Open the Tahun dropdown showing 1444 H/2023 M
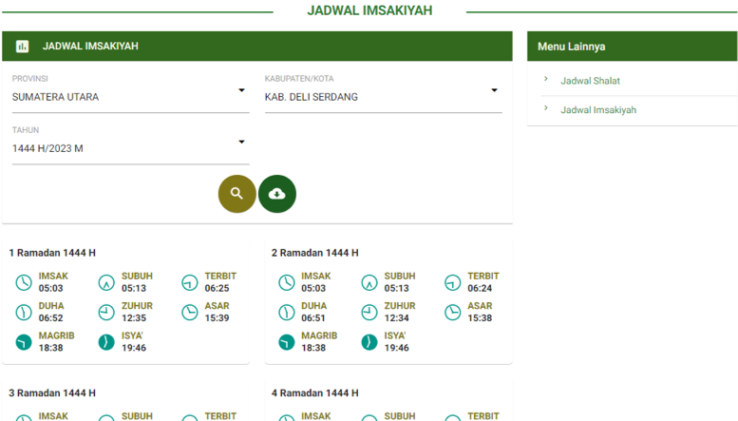738x421 pixels. click(x=130, y=148)
